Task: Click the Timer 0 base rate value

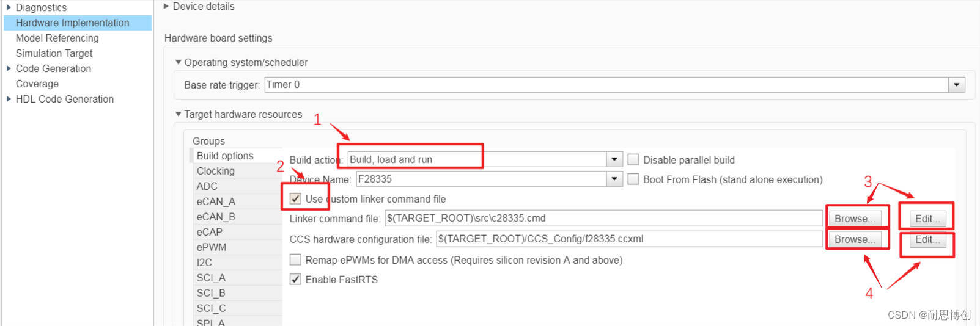Action: pos(283,85)
